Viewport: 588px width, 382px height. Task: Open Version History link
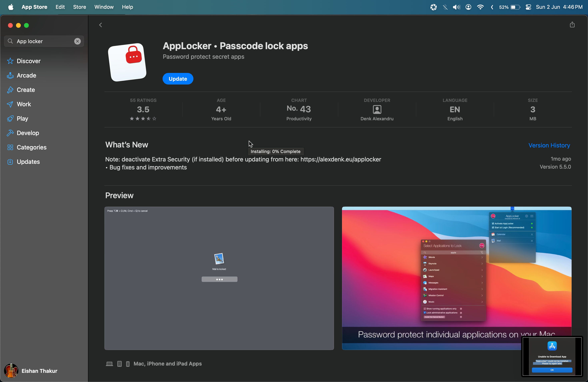click(549, 145)
